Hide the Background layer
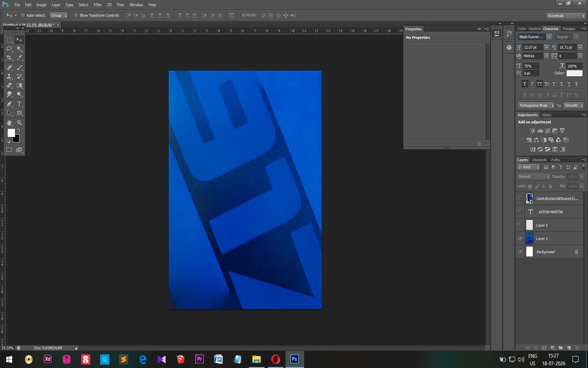The width and height of the screenshot is (588, 368). click(520, 252)
